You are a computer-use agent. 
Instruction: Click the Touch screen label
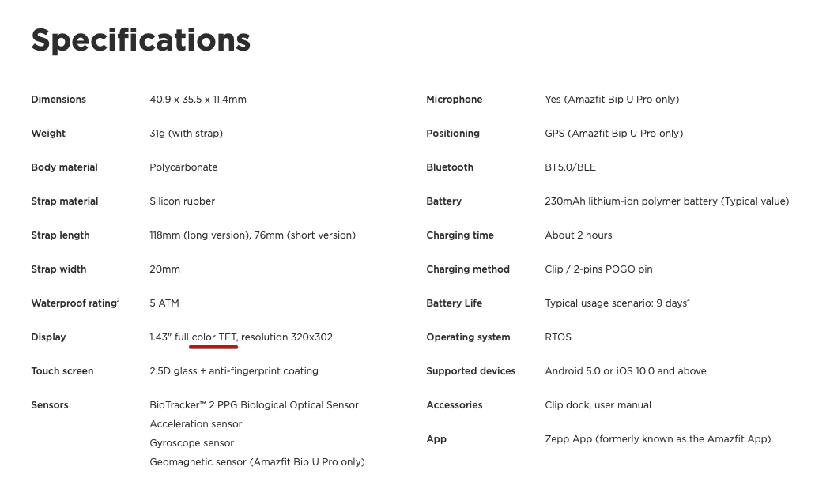click(x=62, y=371)
